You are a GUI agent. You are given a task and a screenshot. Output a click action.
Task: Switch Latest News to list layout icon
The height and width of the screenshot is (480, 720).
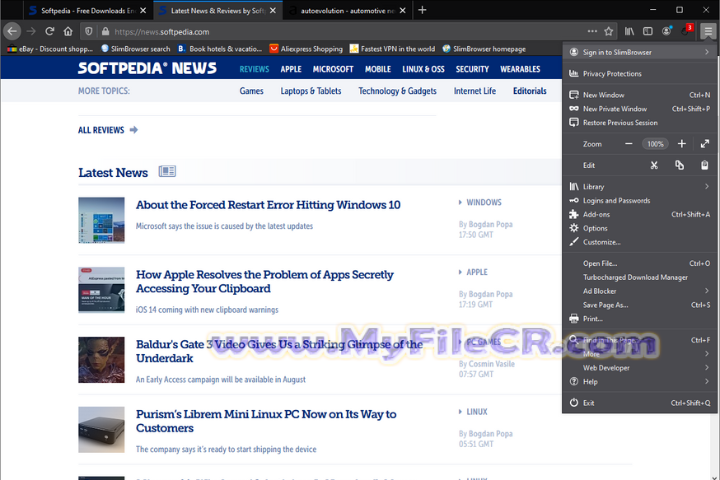point(167,171)
